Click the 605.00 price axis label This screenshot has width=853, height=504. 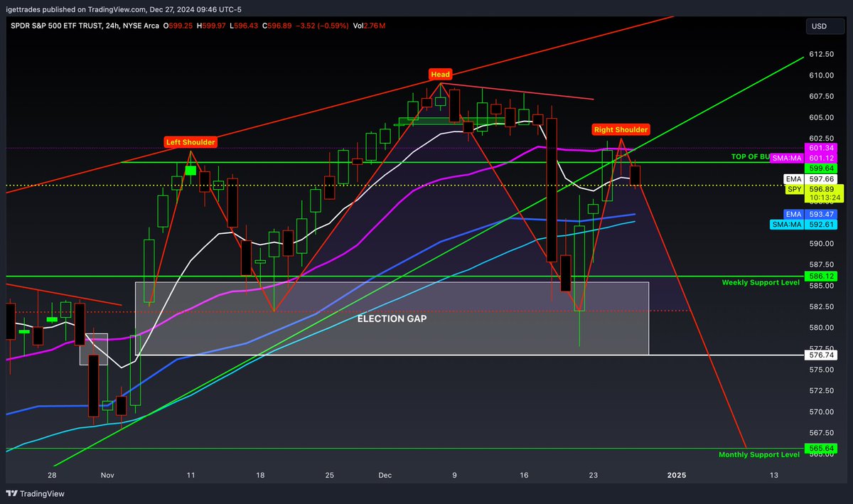pos(820,117)
